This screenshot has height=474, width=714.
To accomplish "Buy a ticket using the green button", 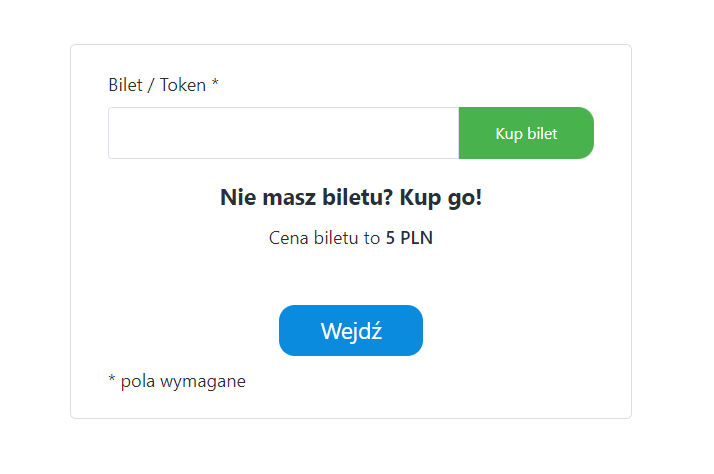I will click(526, 133).
